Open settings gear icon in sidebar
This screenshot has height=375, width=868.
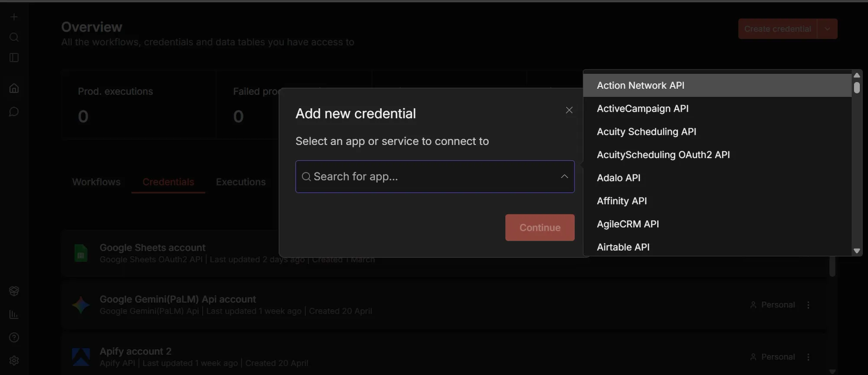pos(14,361)
